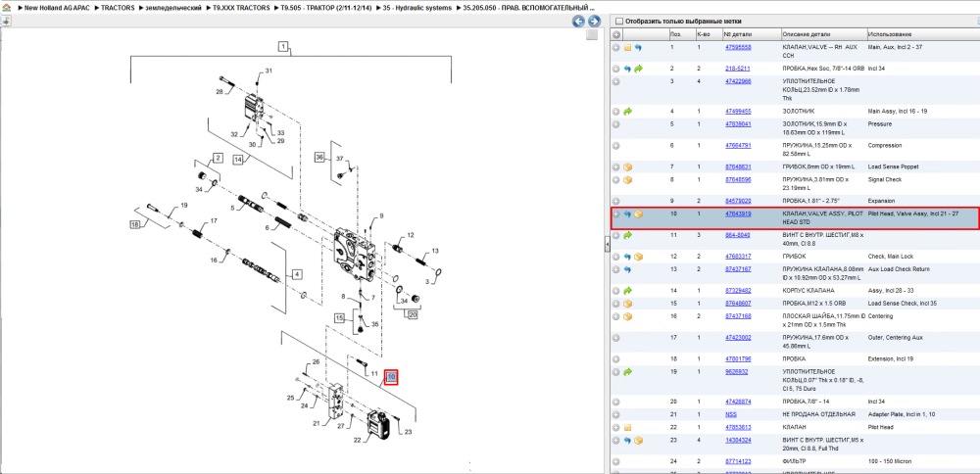Select callout 10 on the diagram
Image resolution: width=980 pixels, height=474 pixels.
(x=391, y=377)
